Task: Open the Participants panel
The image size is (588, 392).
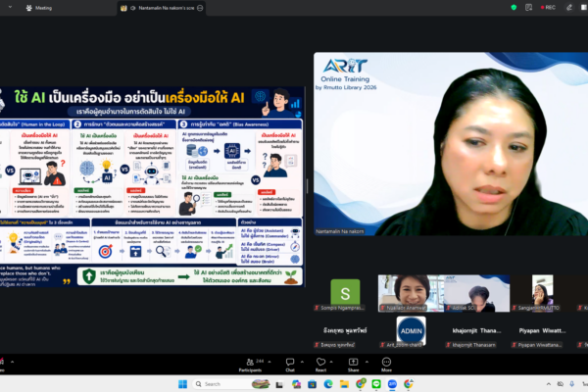Action: coord(250,365)
